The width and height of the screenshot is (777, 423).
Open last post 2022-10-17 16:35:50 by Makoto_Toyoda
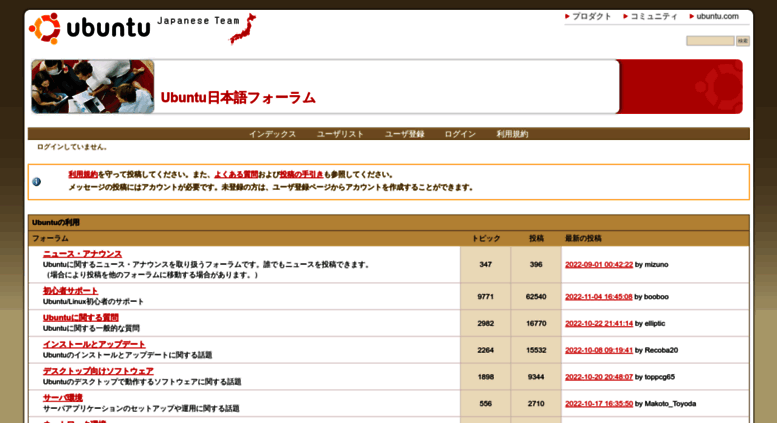tap(599, 404)
